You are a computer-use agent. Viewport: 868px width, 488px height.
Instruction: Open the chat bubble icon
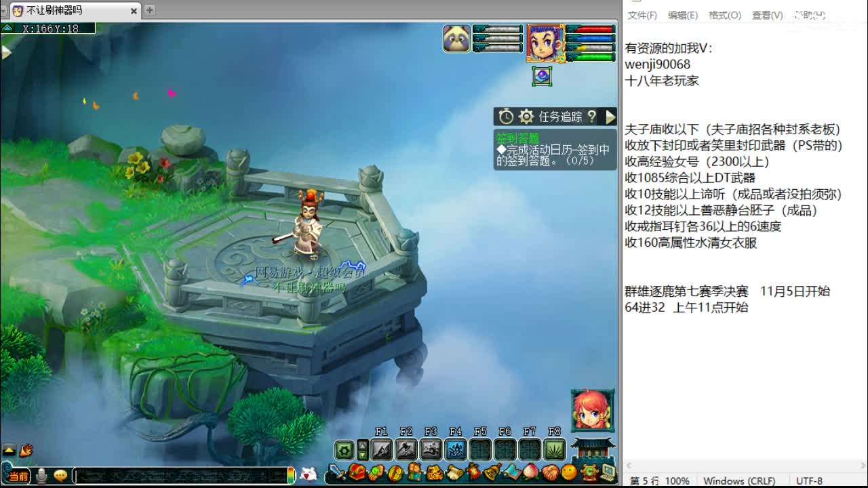coord(60,476)
